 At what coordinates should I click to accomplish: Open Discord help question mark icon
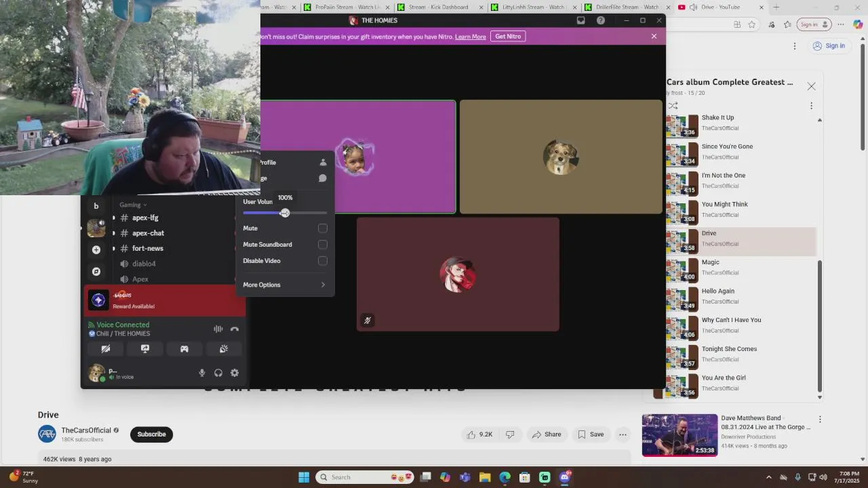tap(601, 20)
